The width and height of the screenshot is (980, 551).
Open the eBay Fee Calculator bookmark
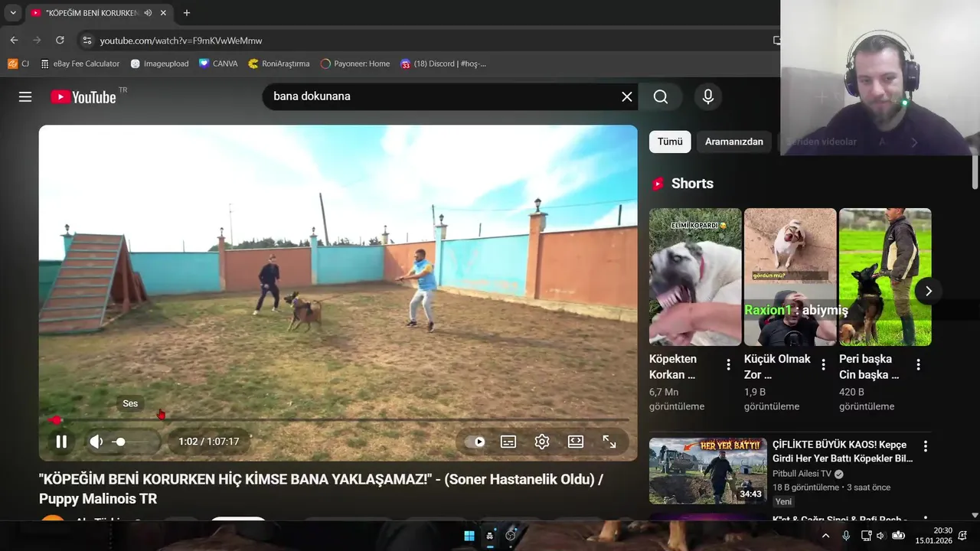coord(80,64)
